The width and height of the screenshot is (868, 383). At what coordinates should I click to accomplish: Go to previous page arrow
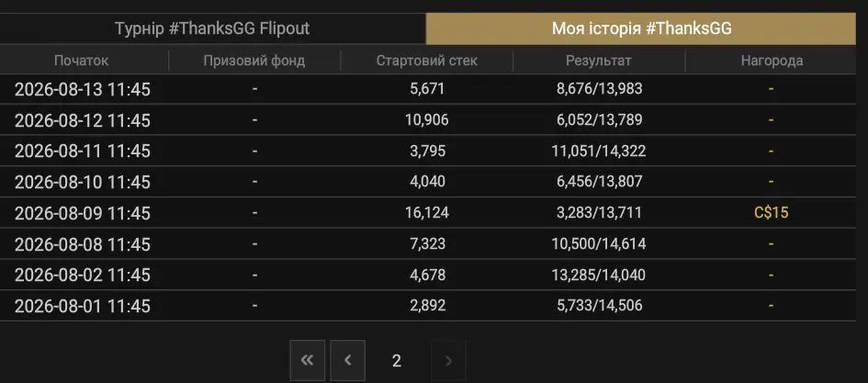click(x=347, y=360)
